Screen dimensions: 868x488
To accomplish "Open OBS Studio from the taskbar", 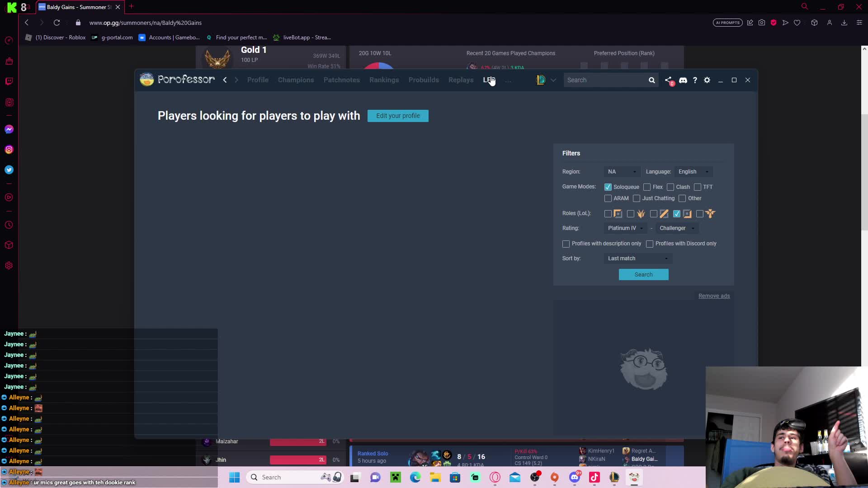I will tap(535, 477).
